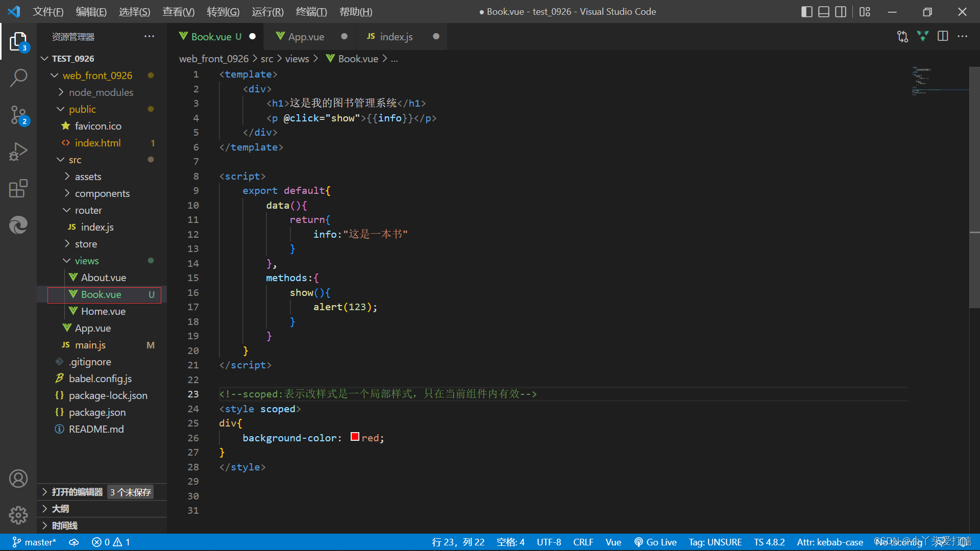
Task: Open the Extensions view
Action: coord(18,188)
